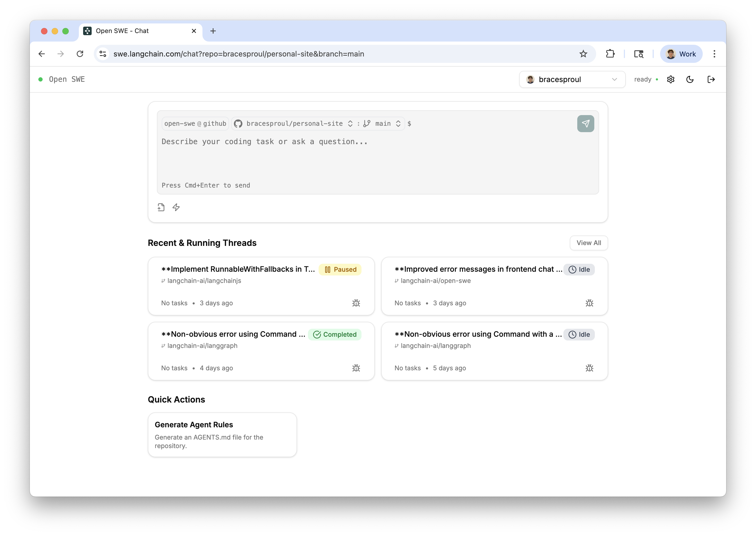Click langchain-ai/langchainjs repo text

tap(204, 281)
